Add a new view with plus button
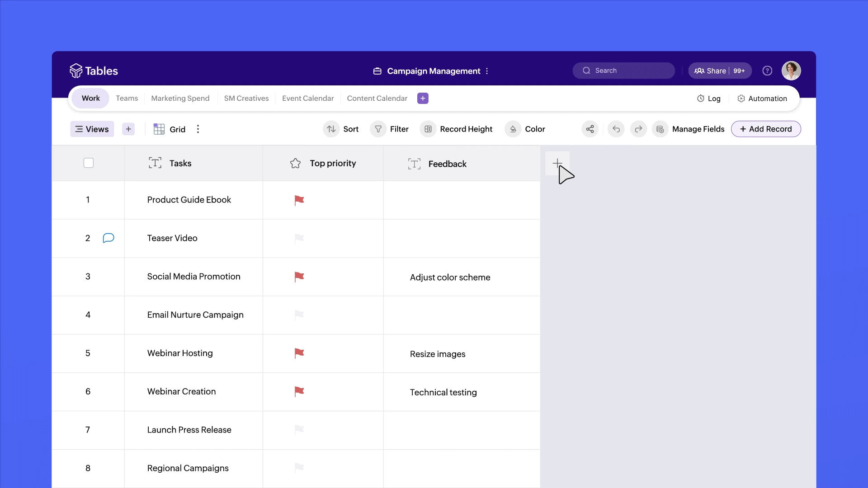The height and width of the screenshot is (488, 868). point(128,129)
